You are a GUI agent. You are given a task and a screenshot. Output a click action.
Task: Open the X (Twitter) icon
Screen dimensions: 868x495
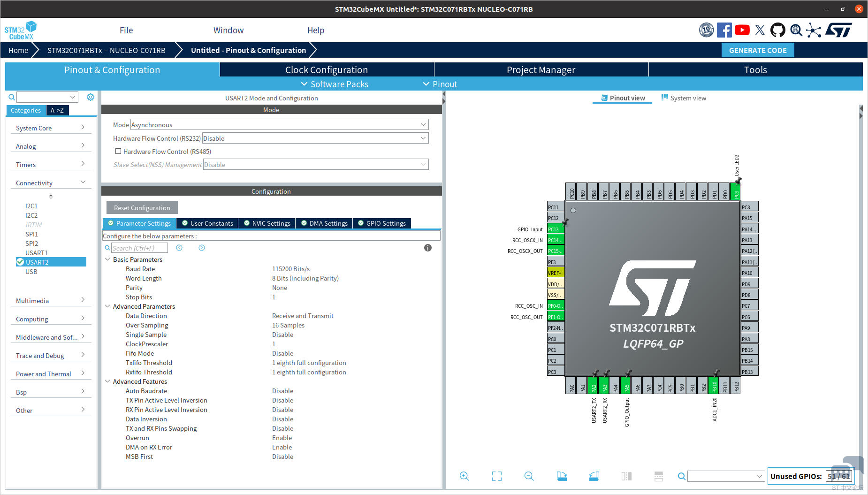(x=760, y=30)
